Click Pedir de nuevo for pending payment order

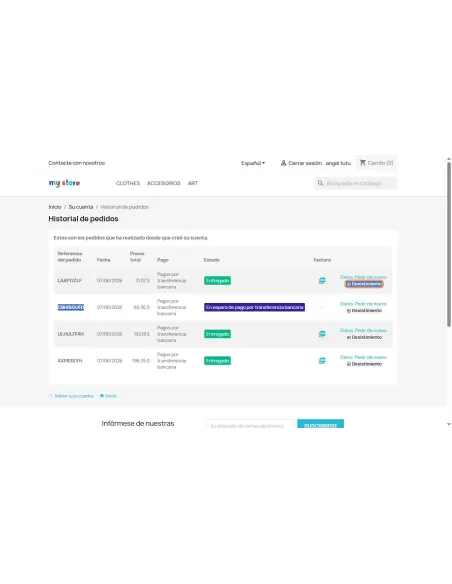pyautogui.click(x=370, y=304)
